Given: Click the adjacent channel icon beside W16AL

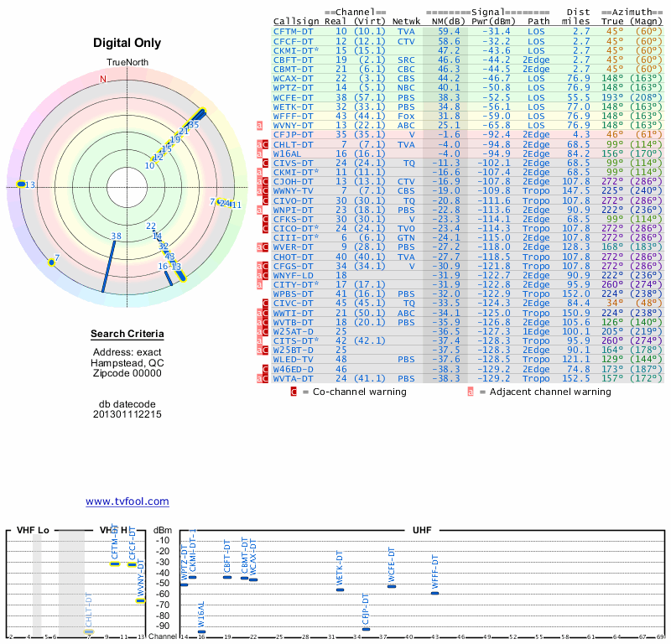Looking at the screenshot, I should (260, 153).
